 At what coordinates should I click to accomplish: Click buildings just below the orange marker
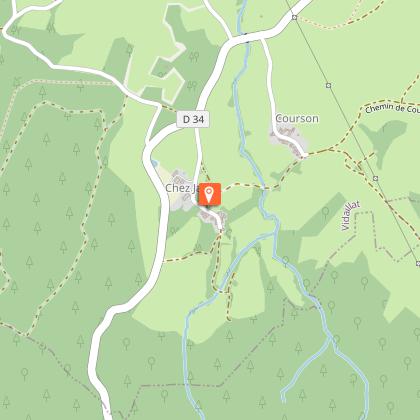coord(213,217)
